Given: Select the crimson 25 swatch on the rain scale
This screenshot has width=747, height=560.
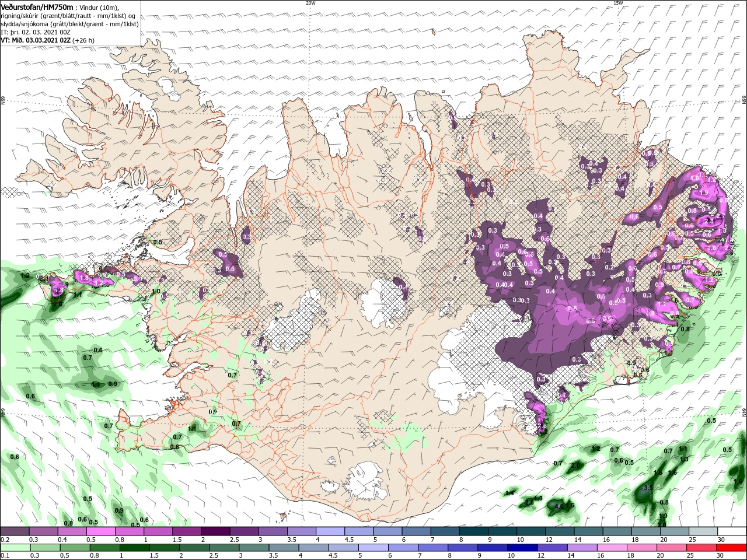Looking at the screenshot, I should (702, 548).
